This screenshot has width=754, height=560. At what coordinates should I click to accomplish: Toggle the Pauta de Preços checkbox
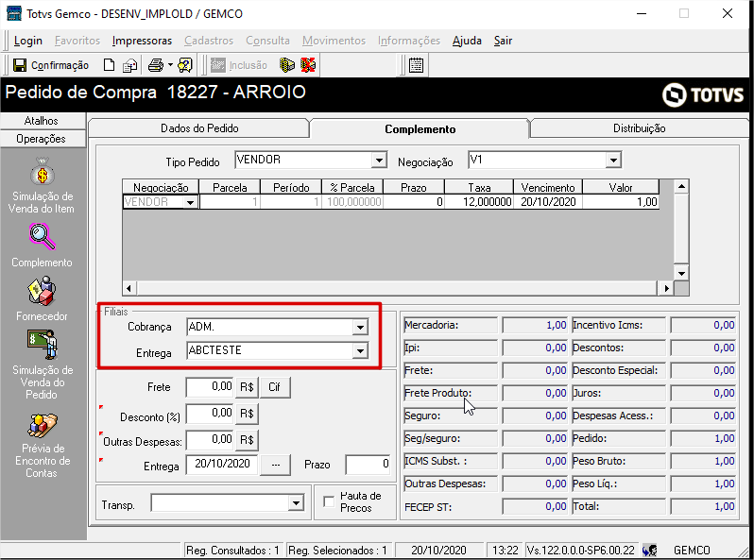[329, 501]
